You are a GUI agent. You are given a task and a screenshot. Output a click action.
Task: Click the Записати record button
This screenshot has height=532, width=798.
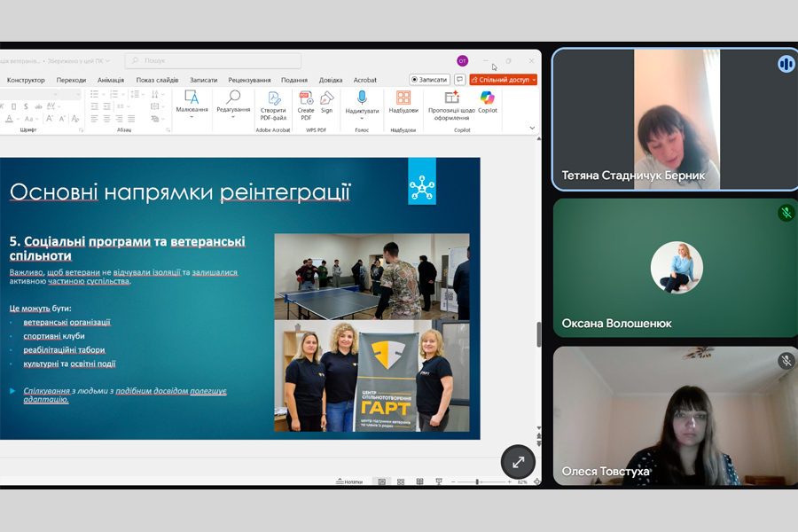tap(429, 80)
